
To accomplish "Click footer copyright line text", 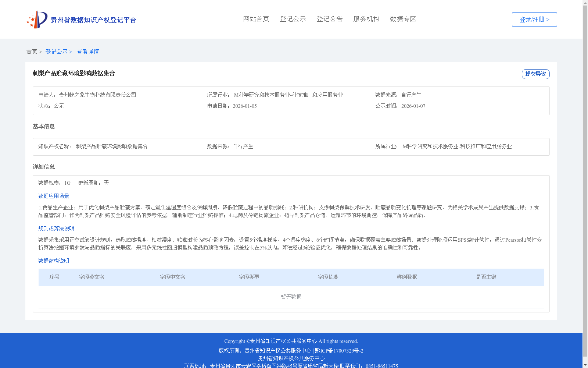I will tap(291, 341).
